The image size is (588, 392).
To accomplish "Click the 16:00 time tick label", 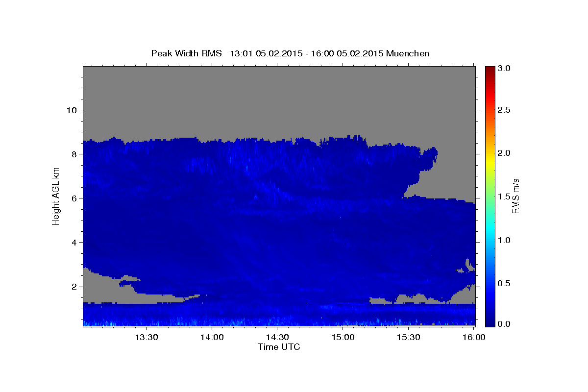I will point(474,338).
